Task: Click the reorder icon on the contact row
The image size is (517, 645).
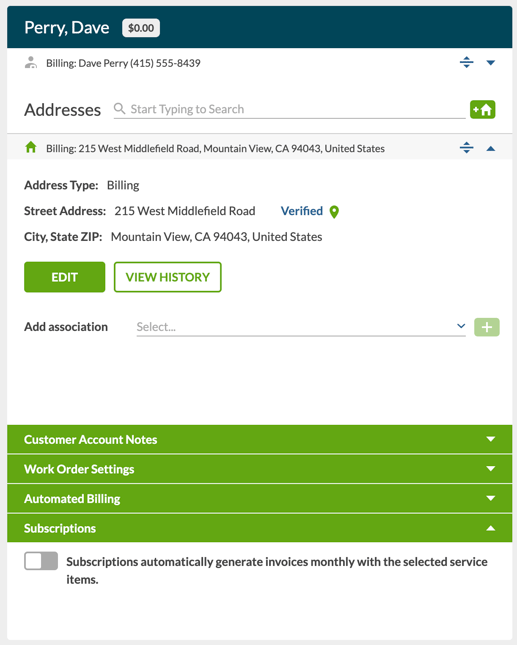Action: [466, 63]
